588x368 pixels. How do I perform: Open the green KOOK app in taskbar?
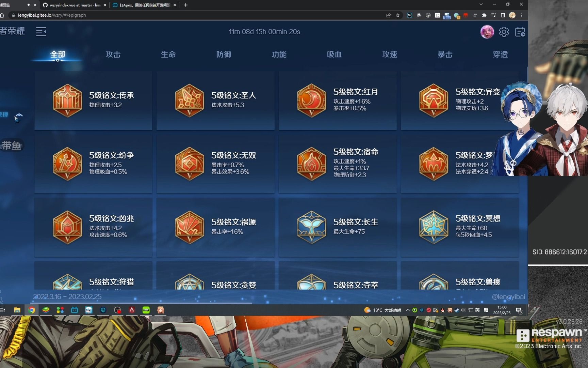(x=146, y=310)
